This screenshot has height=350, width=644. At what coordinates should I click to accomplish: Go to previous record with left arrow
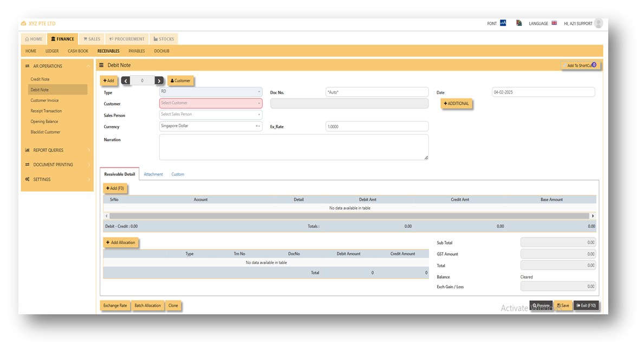point(126,81)
